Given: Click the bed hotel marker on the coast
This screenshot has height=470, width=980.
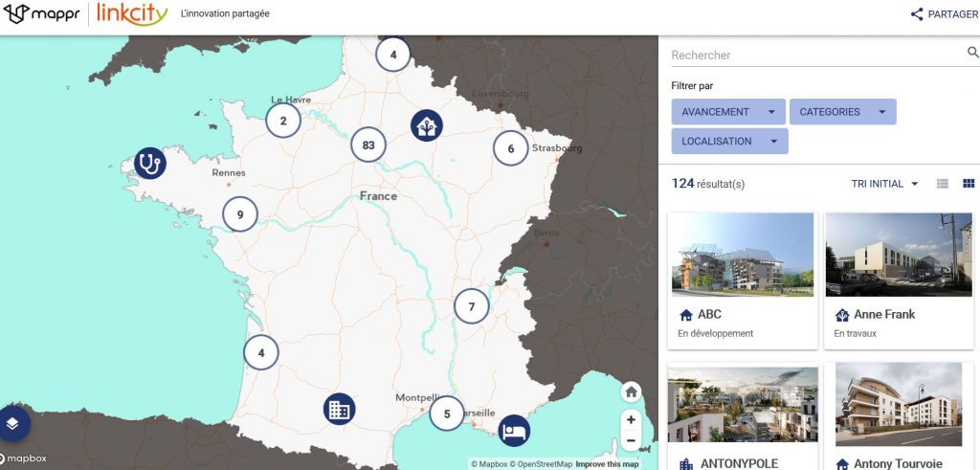Looking at the screenshot, I should tap(514, 431).
